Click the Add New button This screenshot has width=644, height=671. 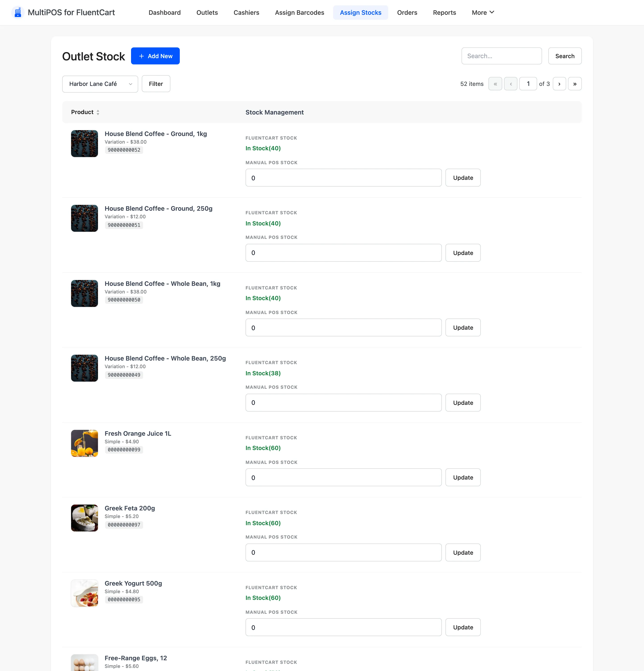(x=155, y=56)
